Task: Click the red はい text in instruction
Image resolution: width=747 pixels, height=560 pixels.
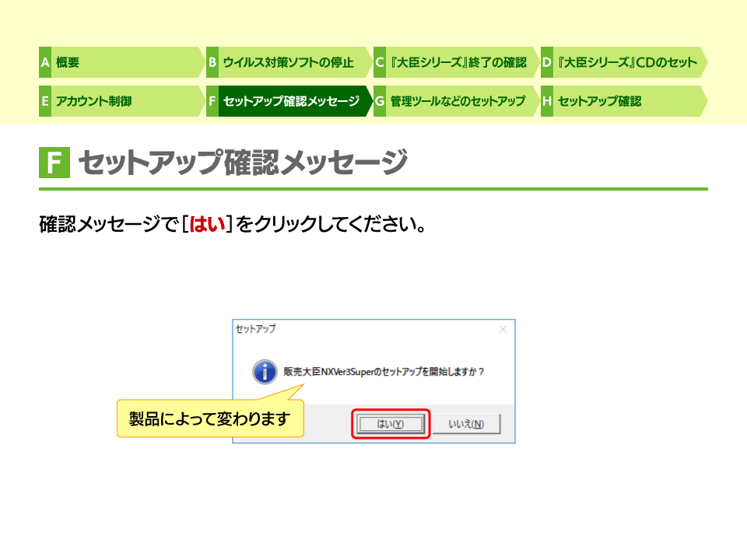Action: [x=208, y=224]
